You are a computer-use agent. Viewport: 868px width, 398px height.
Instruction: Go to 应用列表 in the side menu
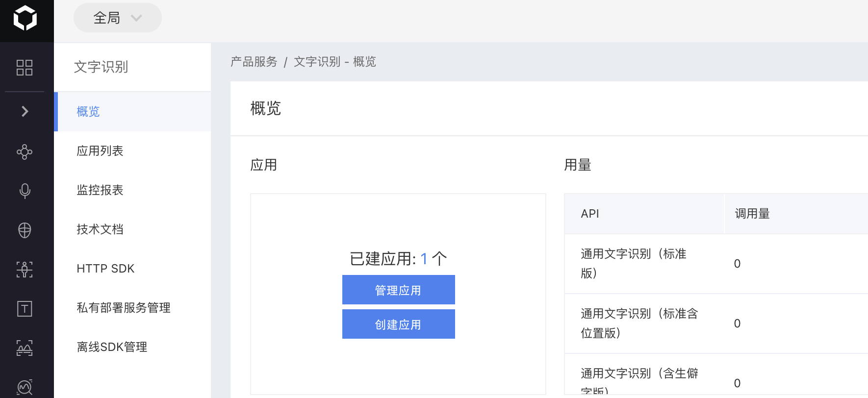coord(100,151)
